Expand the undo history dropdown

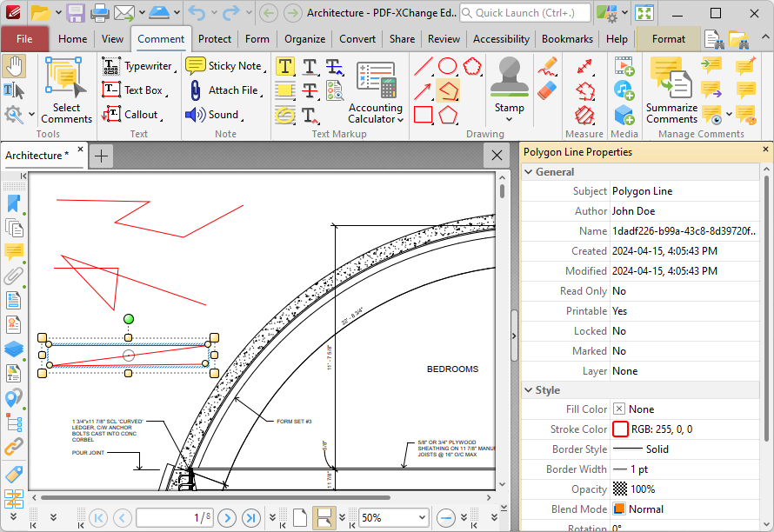click(214, 13)
